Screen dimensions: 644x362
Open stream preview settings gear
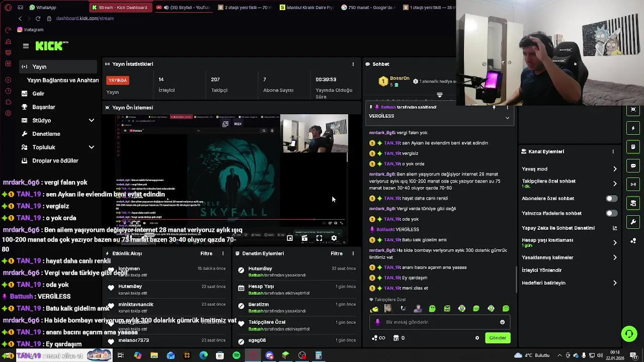pyautogui.click(x=334, y=238)
